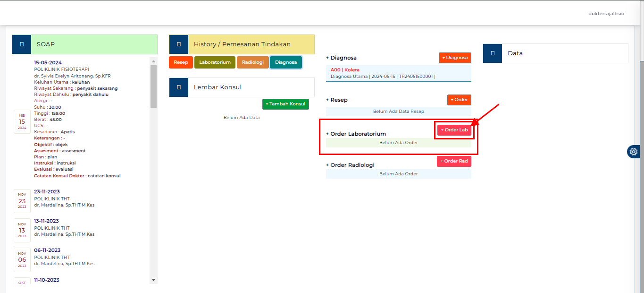
Task: Click the Lembar Konsul panel icon
Action: [179, 87]
